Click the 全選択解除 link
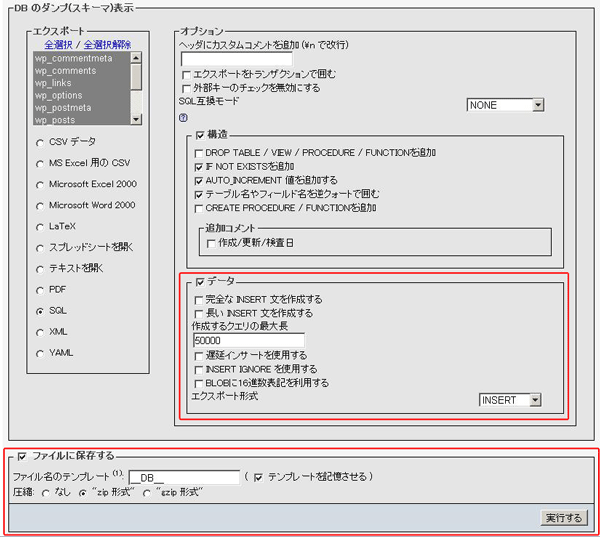Viewport: 600px width, 537px height. click(x=108, y=45)
